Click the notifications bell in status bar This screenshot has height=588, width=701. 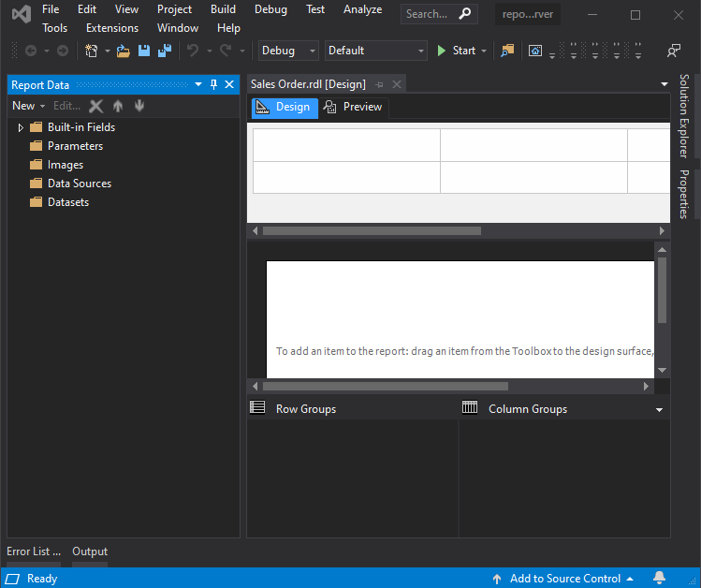point(659,578)
